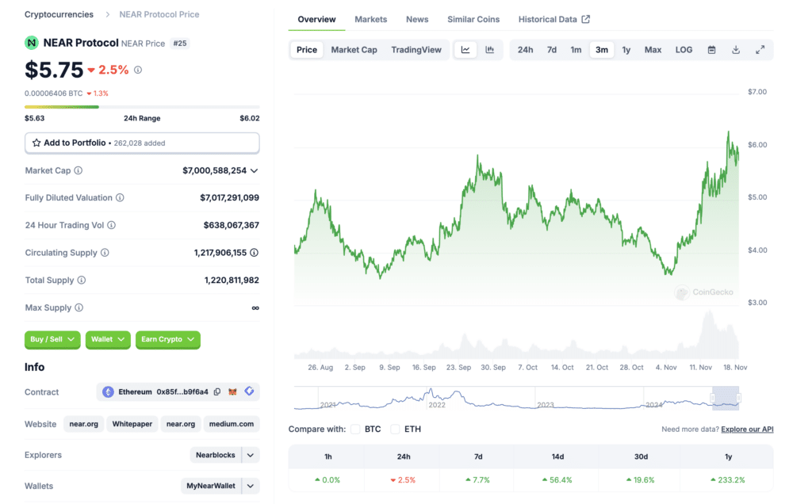Click the NEAR Protocol coin logo
This screenshot has width=812, height=504.
tap(32, 43)
